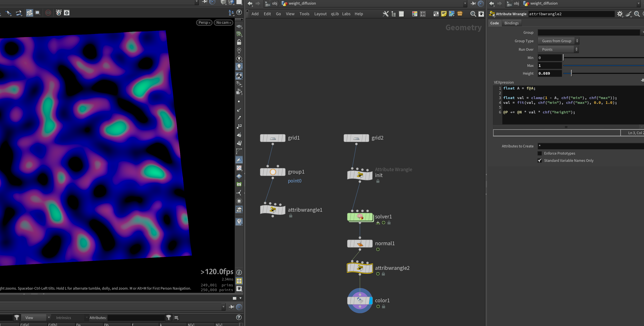Open the Layout menu

[321, 14]
